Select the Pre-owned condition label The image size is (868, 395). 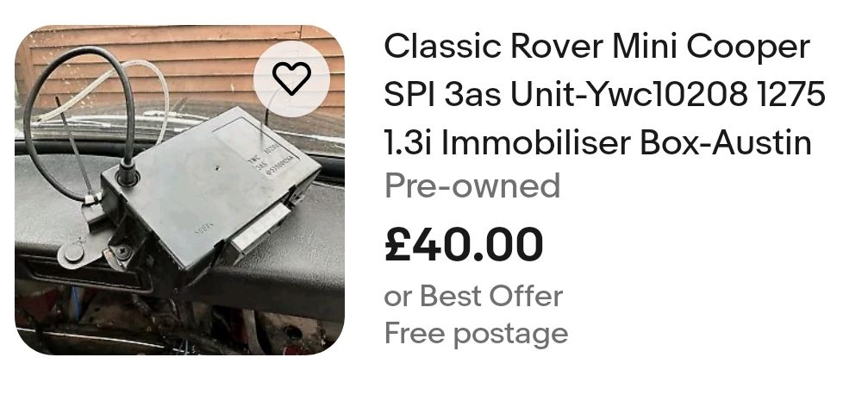[472, 186]
